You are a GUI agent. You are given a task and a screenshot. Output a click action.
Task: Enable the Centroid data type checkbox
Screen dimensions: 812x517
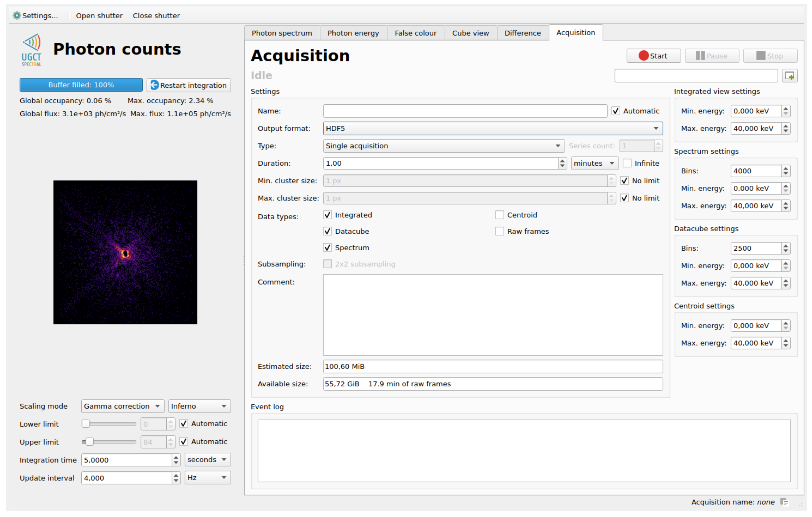pos(499,215)
